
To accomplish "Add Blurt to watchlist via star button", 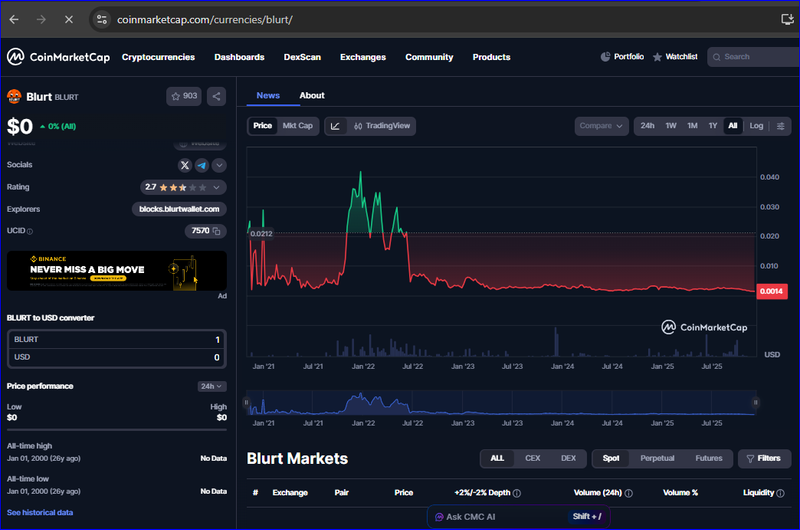I will pos(184,96).
